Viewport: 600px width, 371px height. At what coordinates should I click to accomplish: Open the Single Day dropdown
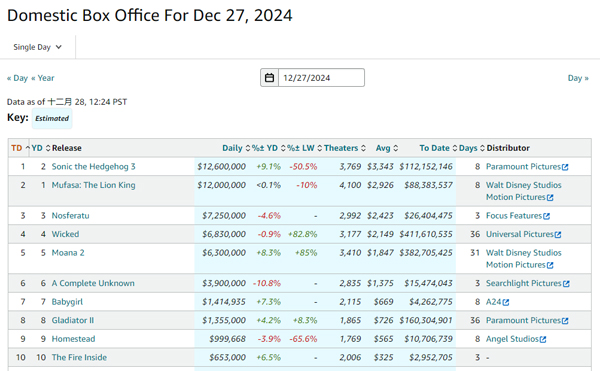38,47
